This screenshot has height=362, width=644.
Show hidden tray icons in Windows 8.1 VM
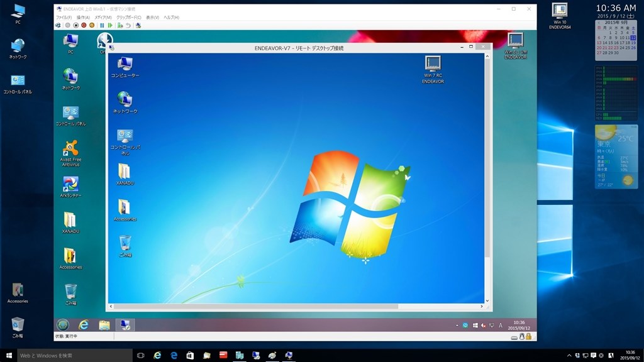(x=457, y=326)
